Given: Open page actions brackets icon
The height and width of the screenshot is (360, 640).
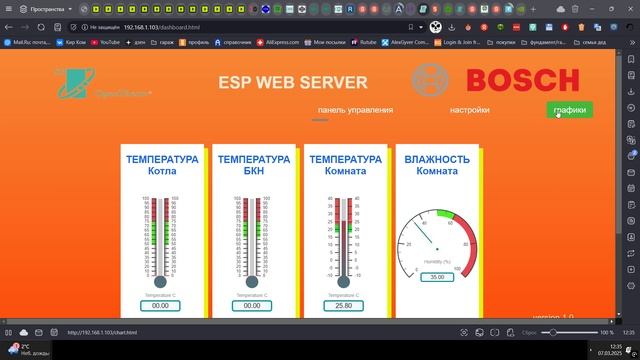Looking at the screenshot, I should pyautogui.click(x=495, y=333).
